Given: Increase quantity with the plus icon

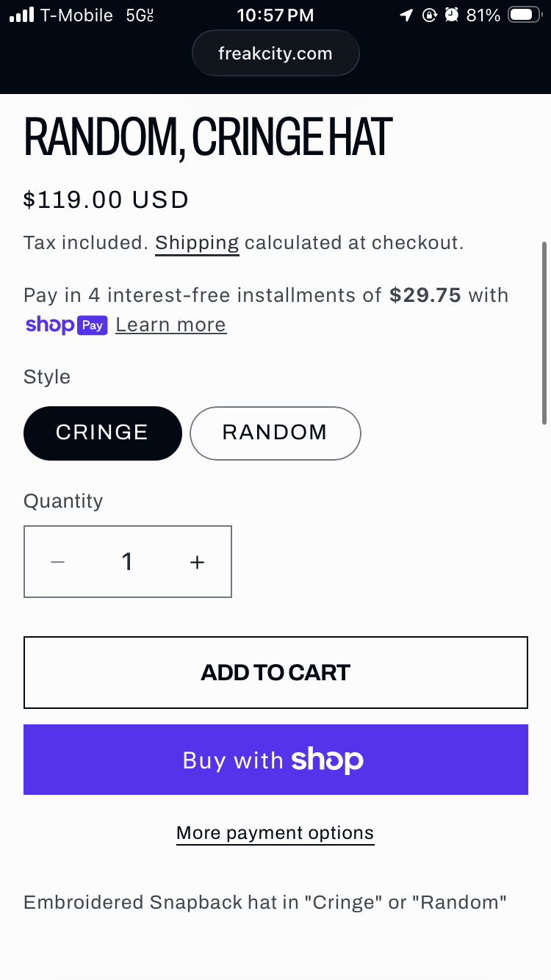Looking at the screenshot, I should click(x=197, y=562).
